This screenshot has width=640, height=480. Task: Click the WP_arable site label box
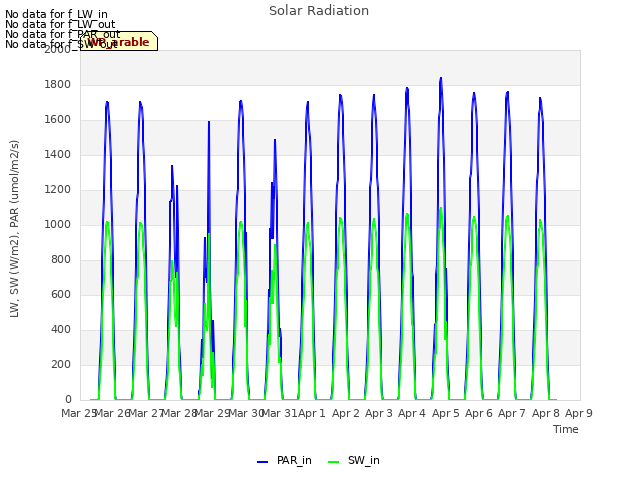pyautogui.click(x=119, y=41)
